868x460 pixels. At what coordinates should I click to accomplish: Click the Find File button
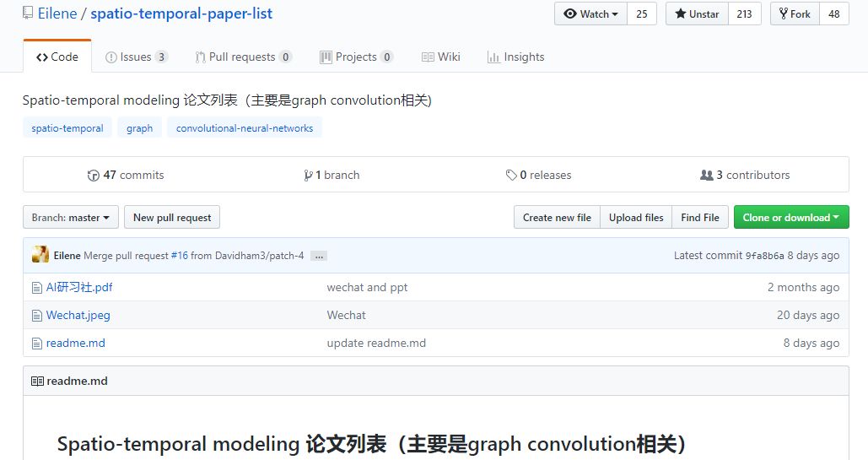pos(700,217)
